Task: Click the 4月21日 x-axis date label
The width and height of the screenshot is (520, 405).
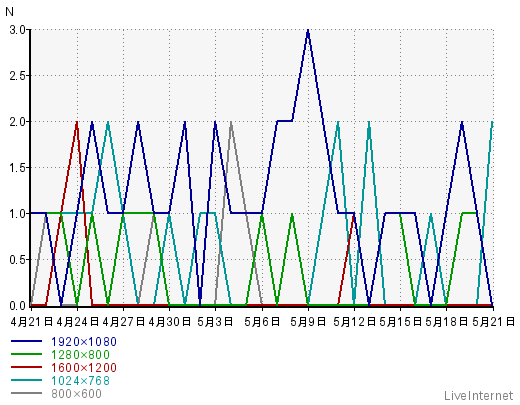Action: coord(32,322)
